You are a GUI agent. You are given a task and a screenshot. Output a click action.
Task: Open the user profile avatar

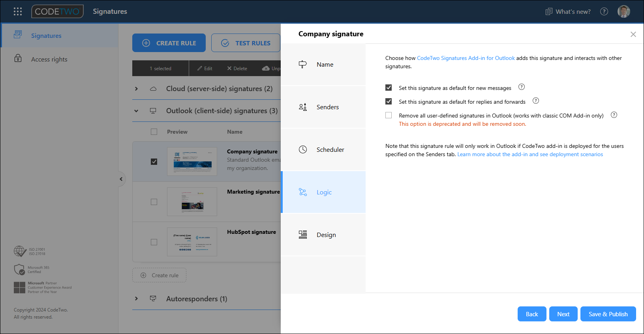[x=624, y=11]
